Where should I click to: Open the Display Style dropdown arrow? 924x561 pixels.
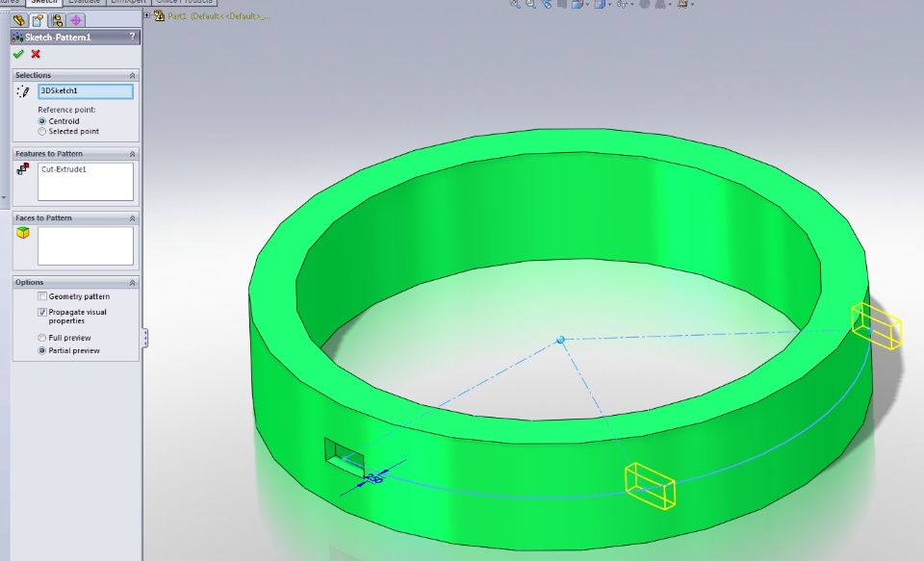[x=610, y=5]
